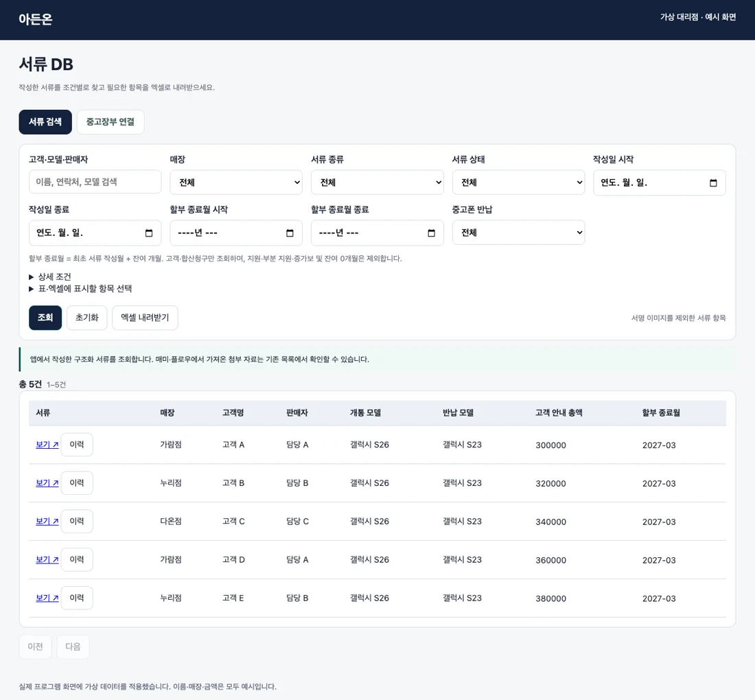The height and width of the screenshot is (700, 755).
Task: Open the 매장 dropdown
Action: pyautogui.click(x=236, y=183)
